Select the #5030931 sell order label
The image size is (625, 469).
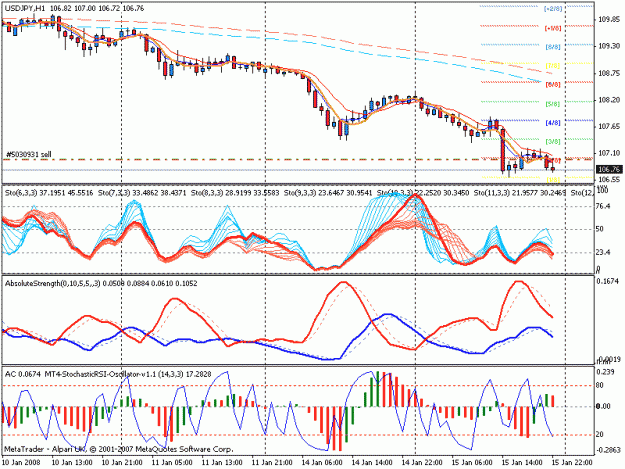(29, 154)
